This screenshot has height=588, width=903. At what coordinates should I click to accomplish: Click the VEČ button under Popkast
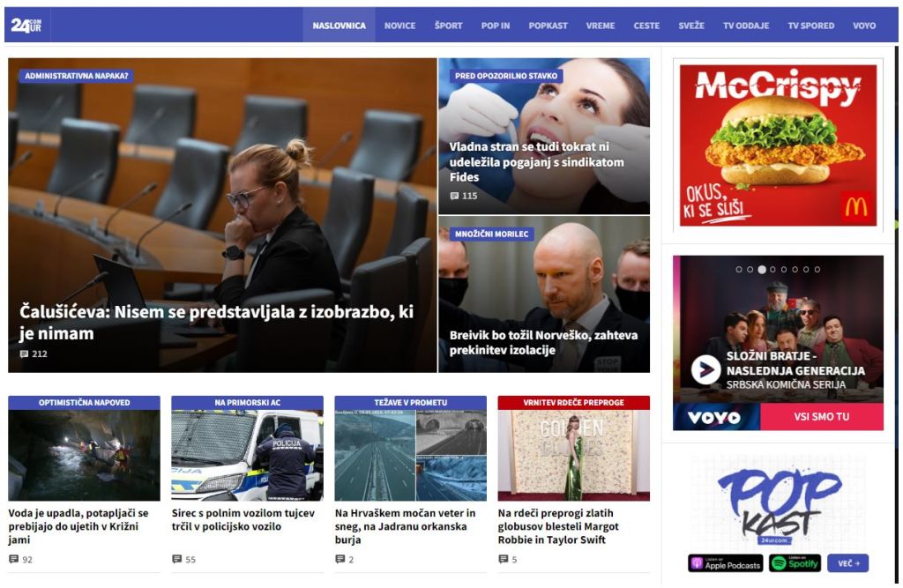847,563
